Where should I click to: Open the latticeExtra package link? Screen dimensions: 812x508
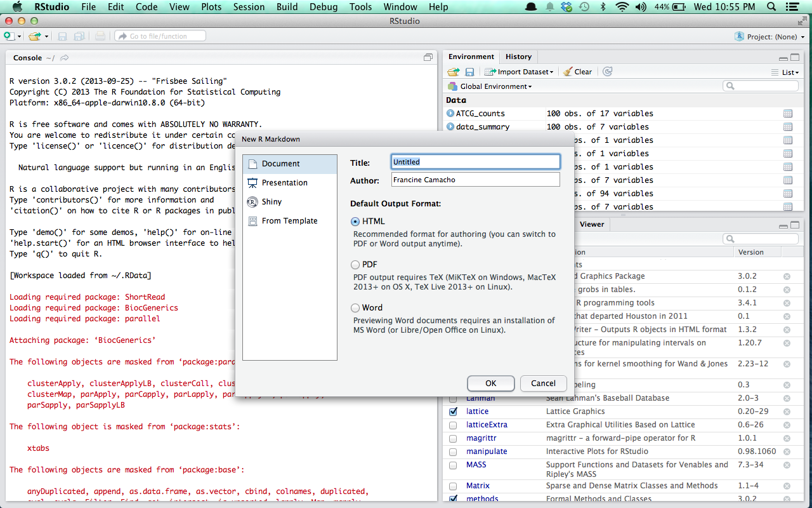point(487,425)
